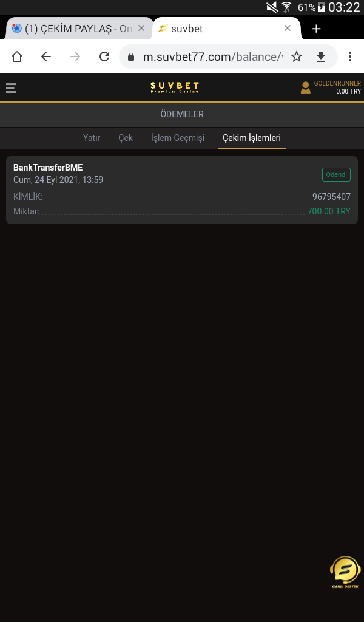Navigate back in browser
This screenshot has width=364, height=622.
[x=46, y=56]
